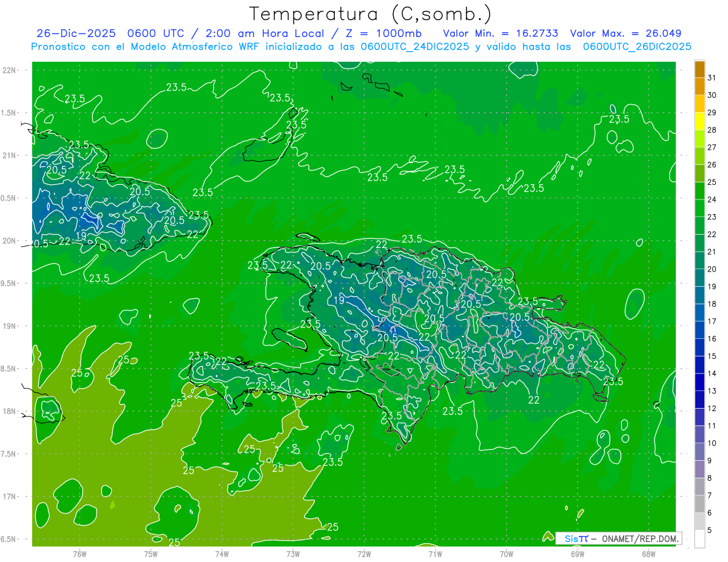Click the longitude label "69W"
This screenshot has height=562, width=728.
coord(577,554)
